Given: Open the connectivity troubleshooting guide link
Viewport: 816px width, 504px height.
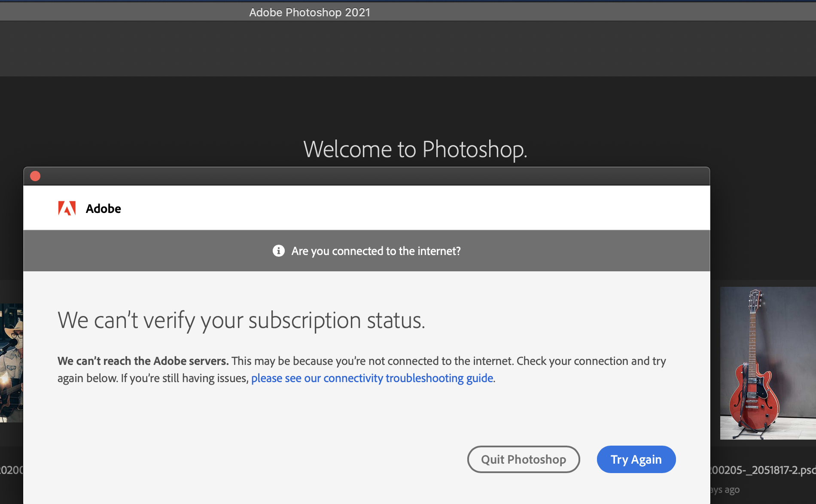Looking at the screenshot, I should point(372,378).
